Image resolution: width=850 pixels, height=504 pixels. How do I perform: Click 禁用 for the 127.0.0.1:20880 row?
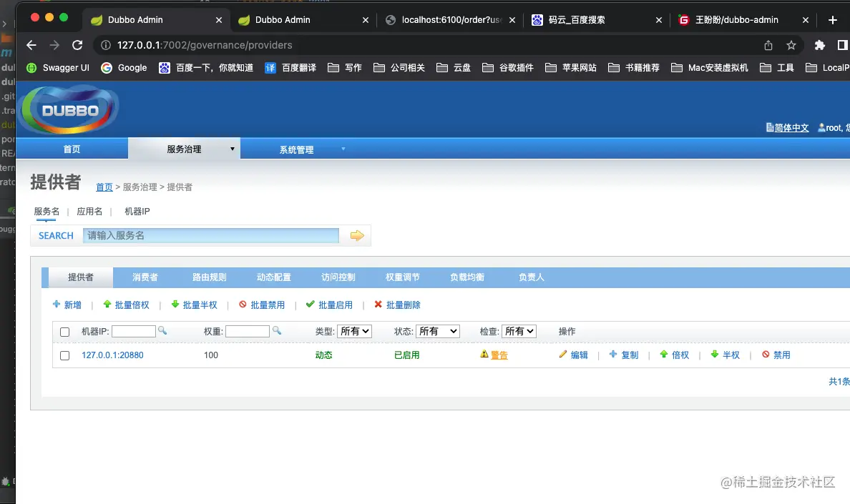click(776, 355)
